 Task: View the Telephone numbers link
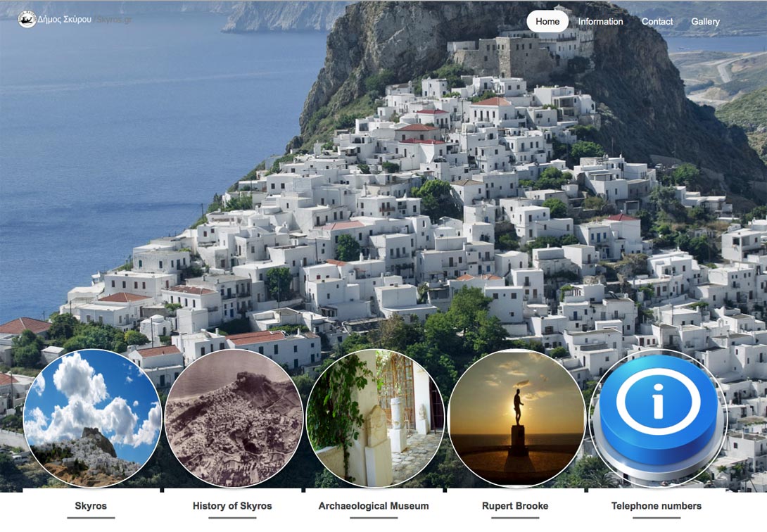tap(657, 506)
